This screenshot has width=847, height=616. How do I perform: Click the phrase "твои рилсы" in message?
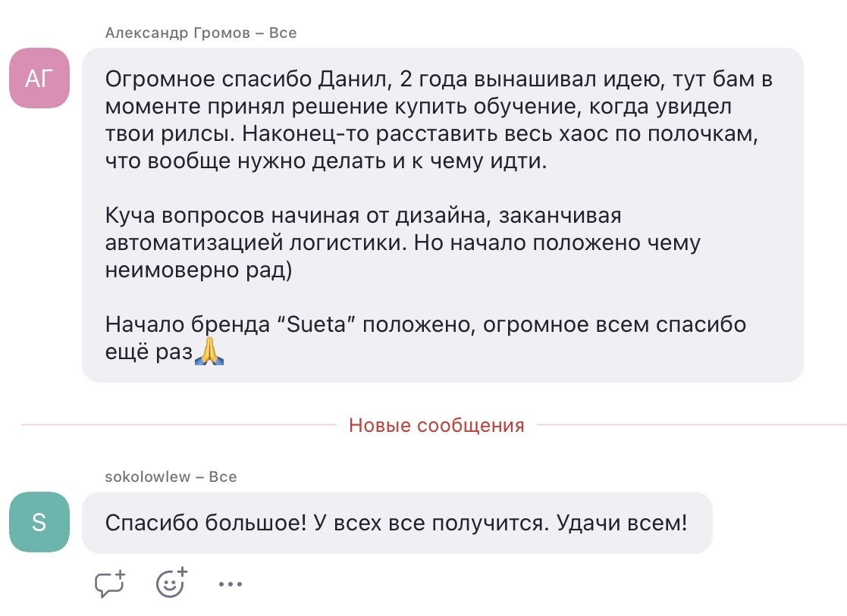click(158, 134)
